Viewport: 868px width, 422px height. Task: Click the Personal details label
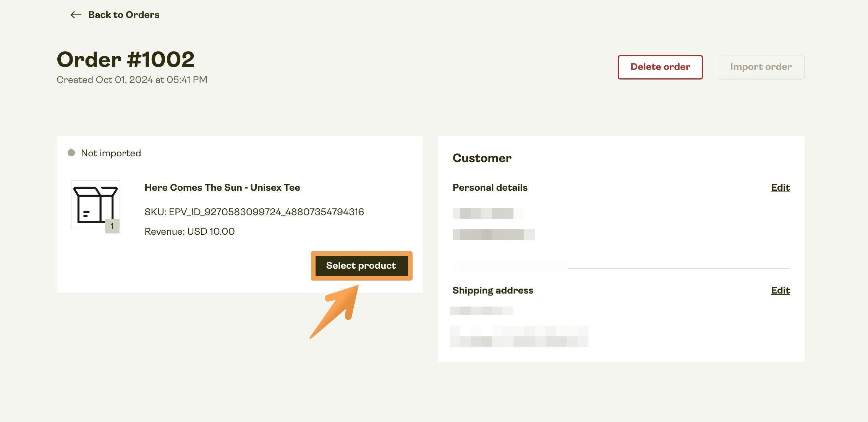click(490, 188)
